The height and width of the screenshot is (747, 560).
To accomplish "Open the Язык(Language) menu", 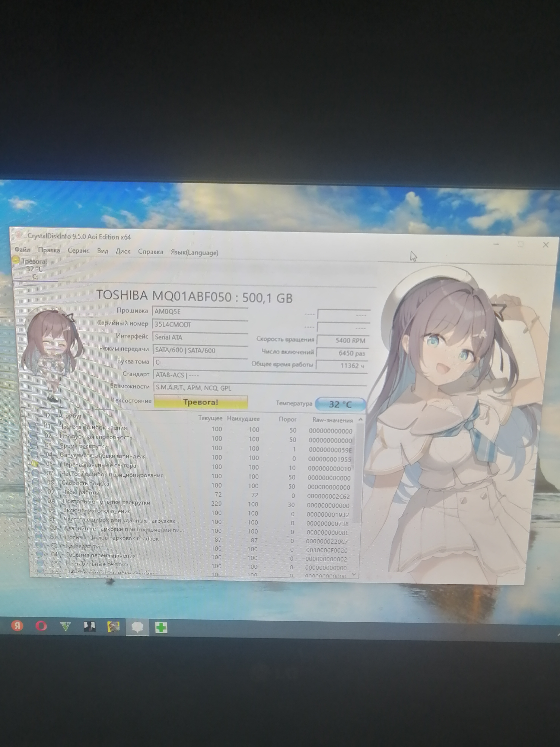I will coord(194,252).
